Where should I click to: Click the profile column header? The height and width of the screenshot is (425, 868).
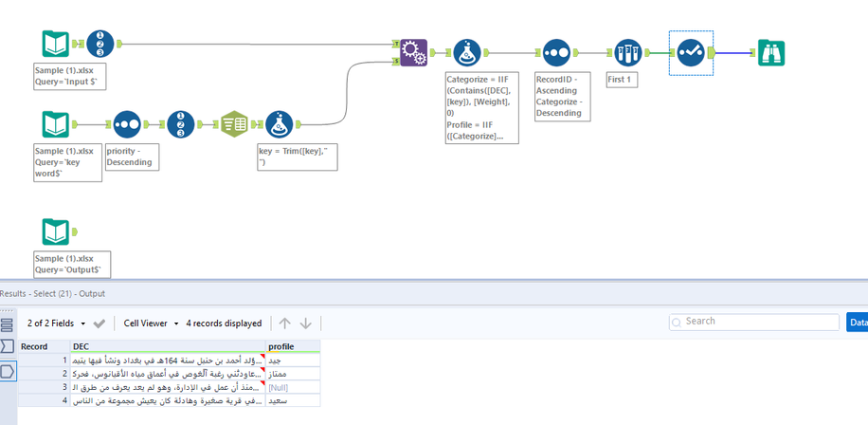[292, 346]
